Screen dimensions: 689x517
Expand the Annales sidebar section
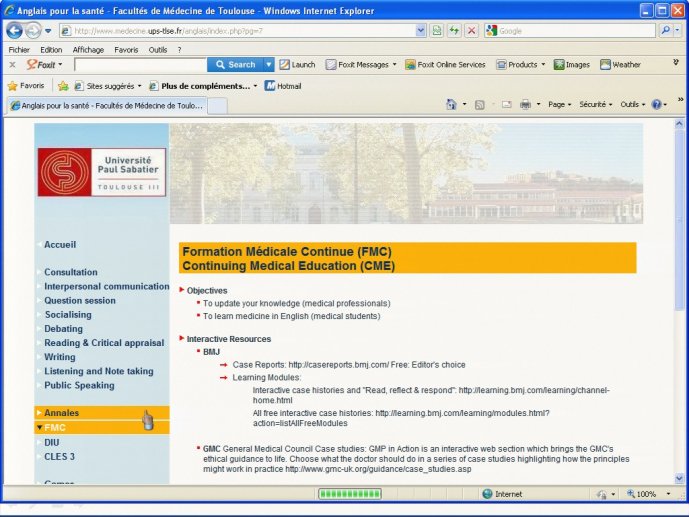pos(102,413)
